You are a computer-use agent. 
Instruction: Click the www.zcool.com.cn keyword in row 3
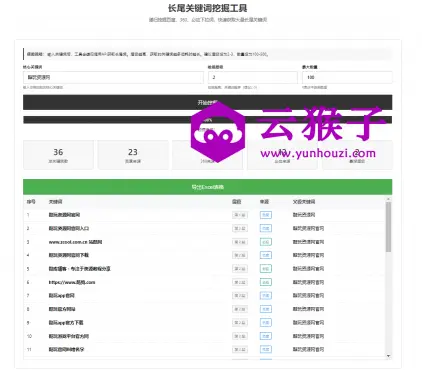click(75, 242)
